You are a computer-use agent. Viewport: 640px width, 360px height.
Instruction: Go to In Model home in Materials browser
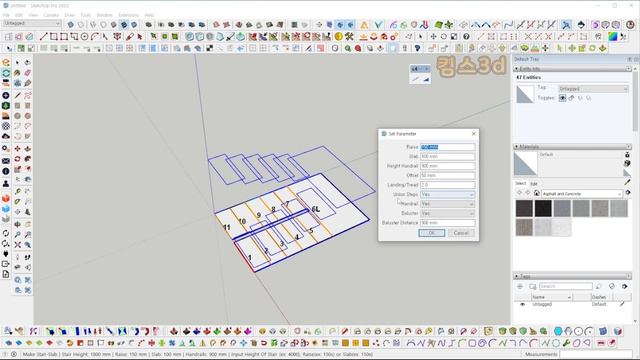pyautogui.click(x=537, y=193)
